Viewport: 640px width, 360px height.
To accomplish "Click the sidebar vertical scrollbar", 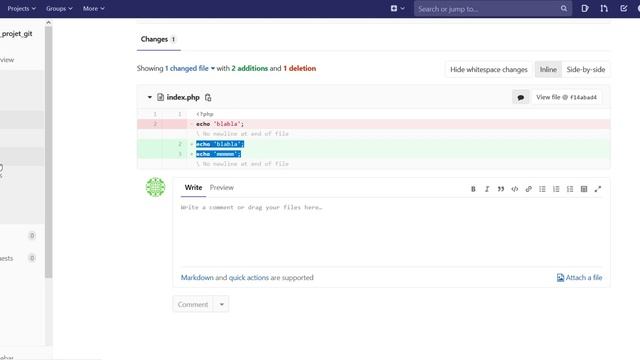I will (x=49, y=152).
